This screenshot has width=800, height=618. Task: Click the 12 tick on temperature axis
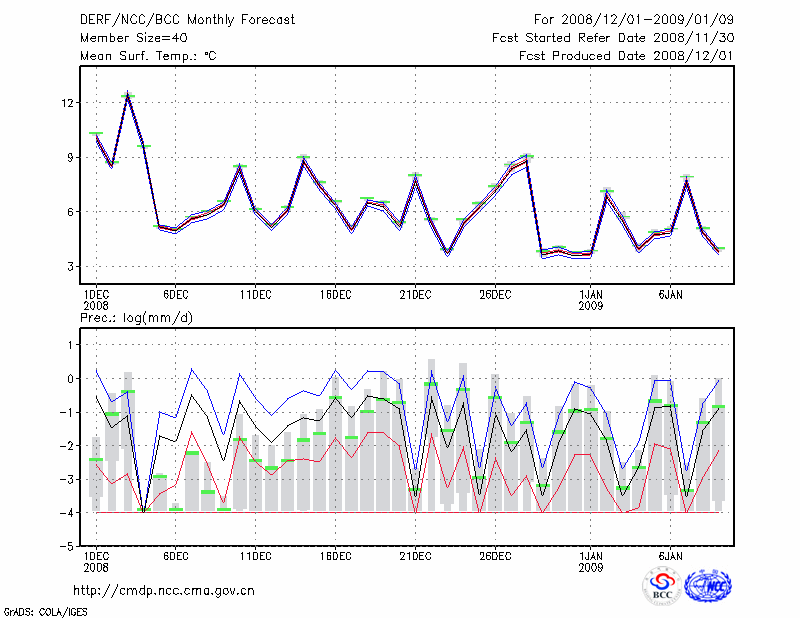[x=67, y=103]
